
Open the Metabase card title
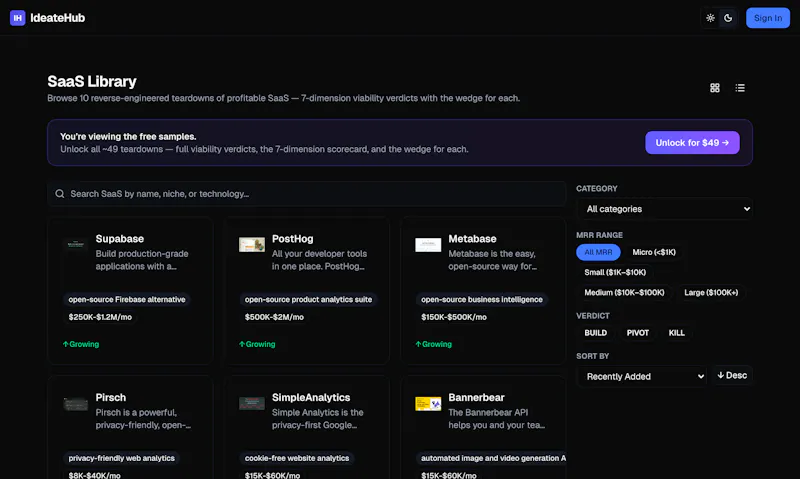point(472,239)
